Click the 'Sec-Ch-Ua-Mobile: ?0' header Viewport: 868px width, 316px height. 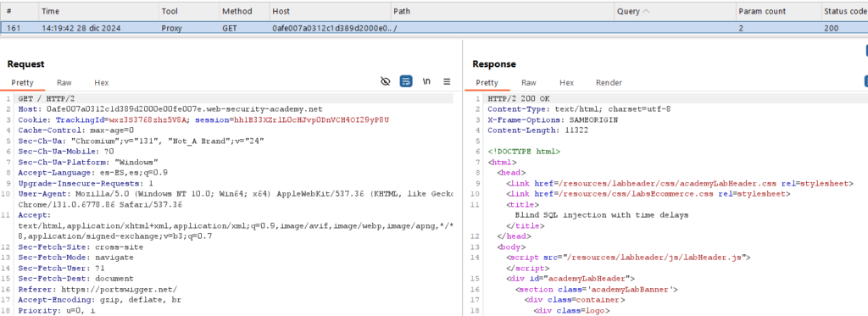point(66,151)
